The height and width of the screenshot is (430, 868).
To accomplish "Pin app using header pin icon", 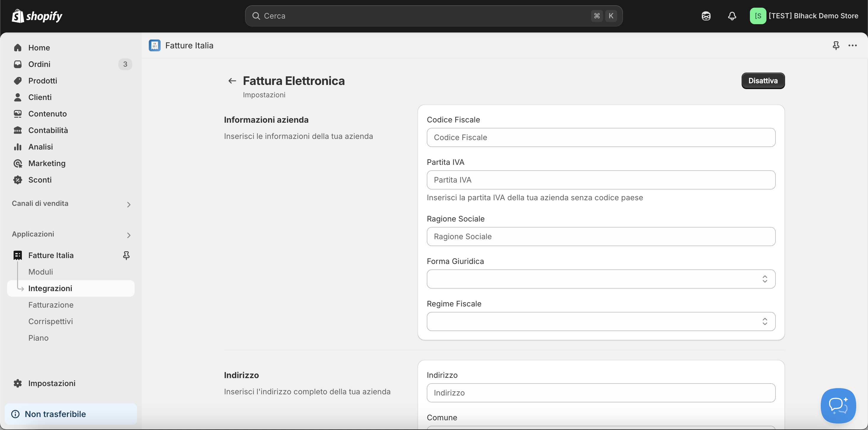I will (x=836, y=45).
